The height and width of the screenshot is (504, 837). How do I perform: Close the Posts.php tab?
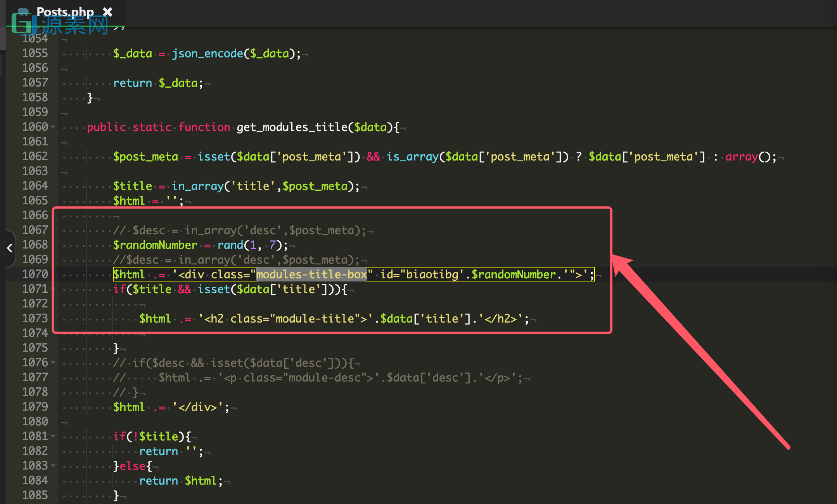[x=107, y=12]
